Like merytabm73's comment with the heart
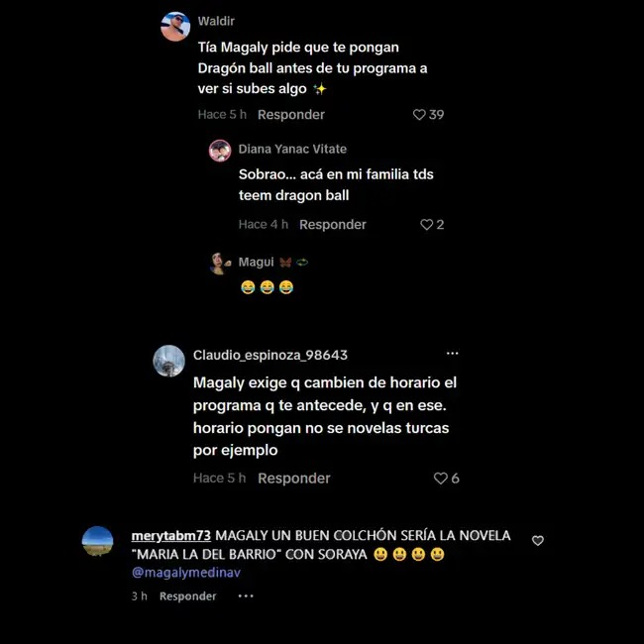The image size is (644, 644). 538,541
